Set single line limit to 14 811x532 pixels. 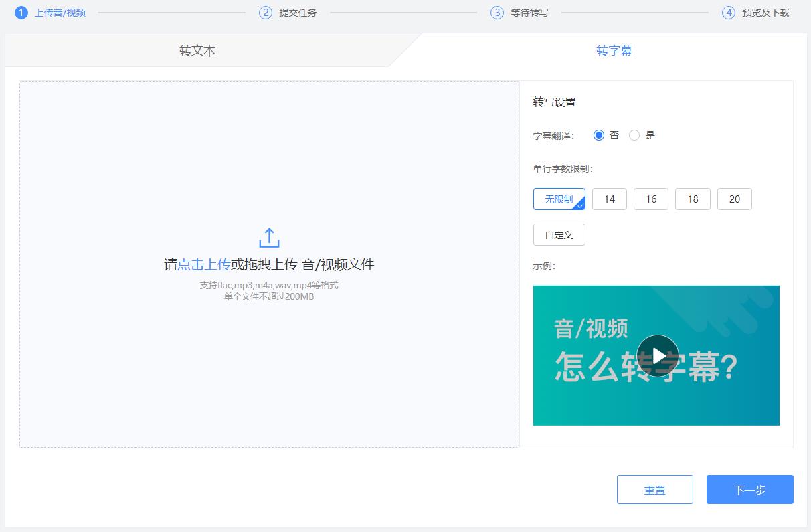pos(609,199)
